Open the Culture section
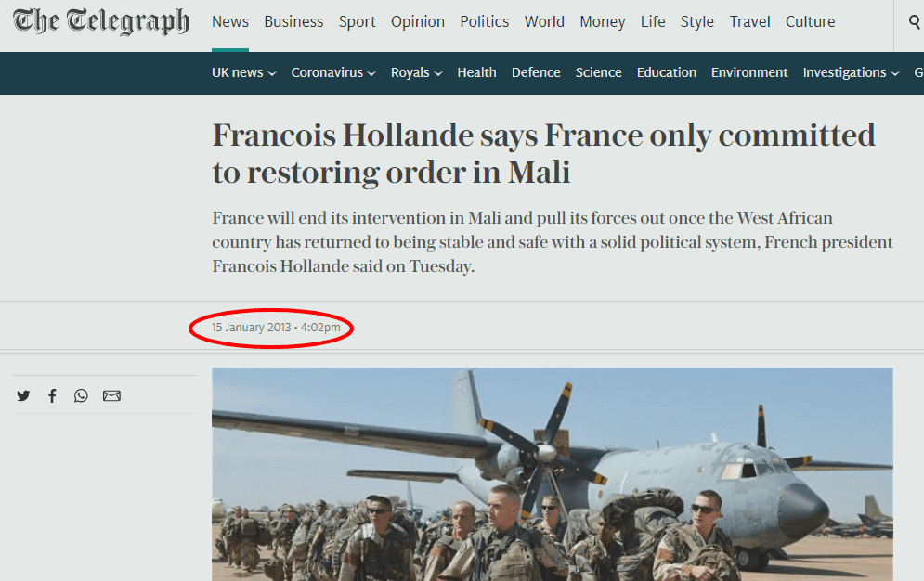 pyautogui.click(x=810, y=21)
